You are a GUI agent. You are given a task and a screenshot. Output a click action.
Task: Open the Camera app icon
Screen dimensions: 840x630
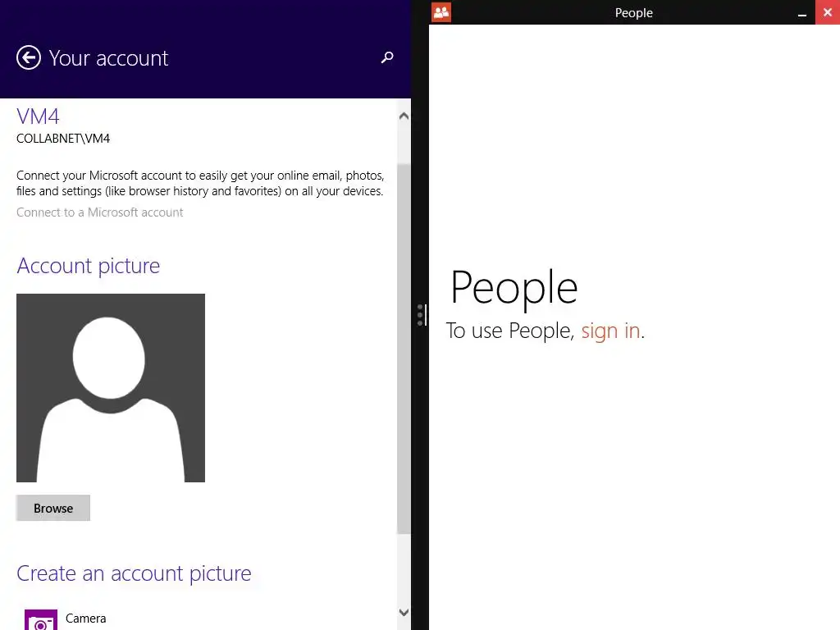tap(41, 620)
